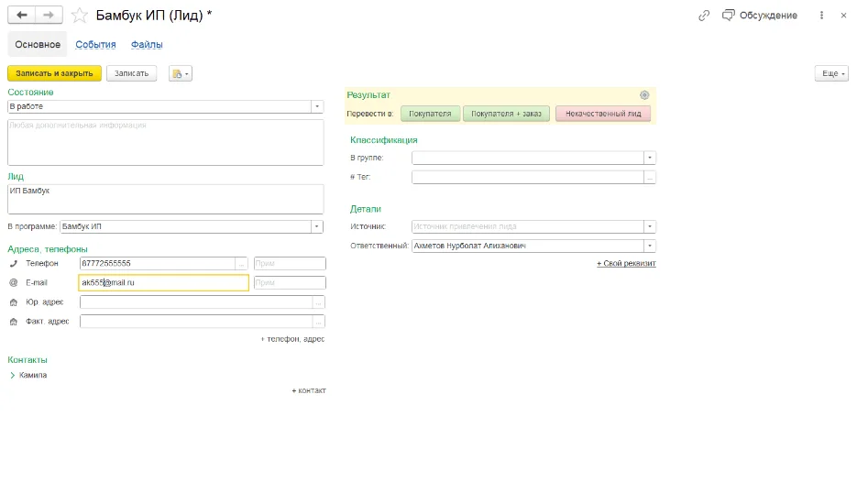Click the + контакт link
The height and width of the screenshot is (504, 857).
coord(309,390)
